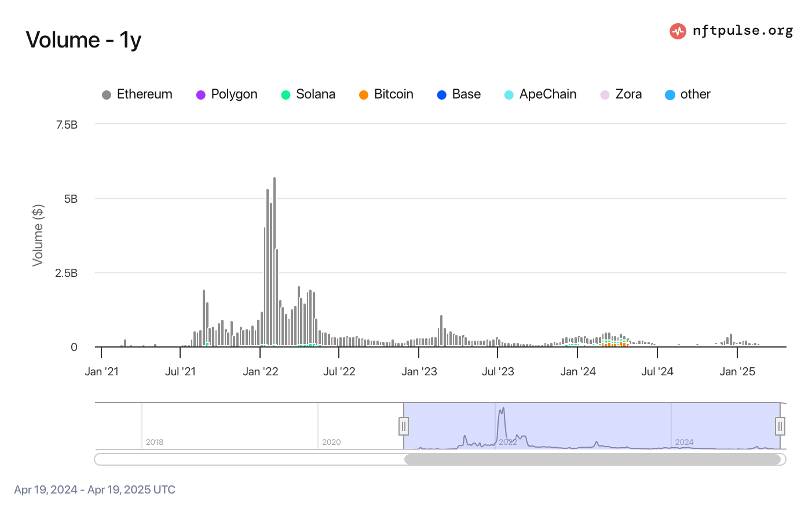This screenshot has height=519, width=812.
Task: Click the 7.5B y-axis label
Action: [67, 125]
